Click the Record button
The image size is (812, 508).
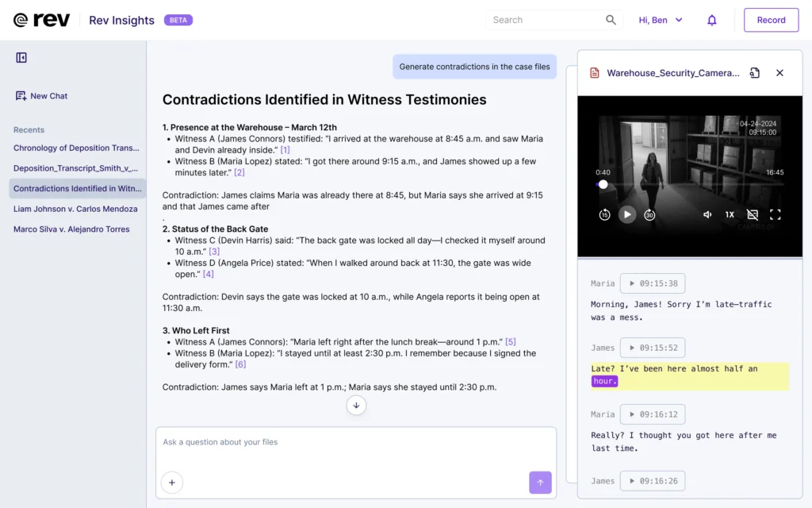(771, 21)
